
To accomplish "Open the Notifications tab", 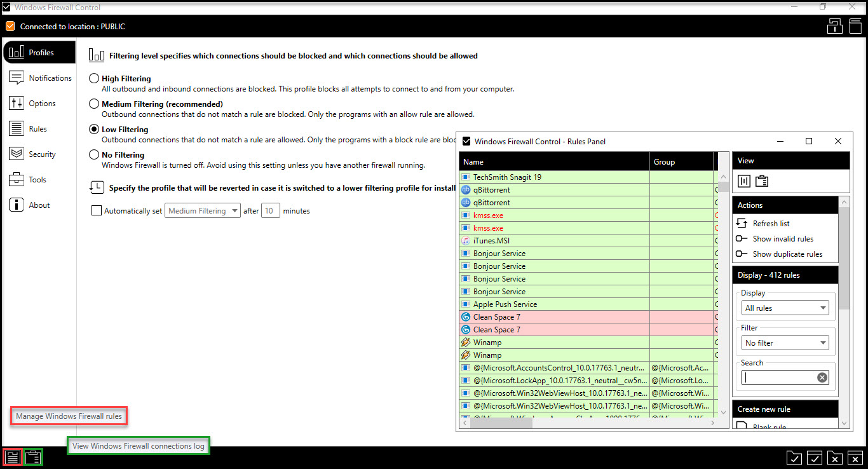I will (x=39, y=78).
